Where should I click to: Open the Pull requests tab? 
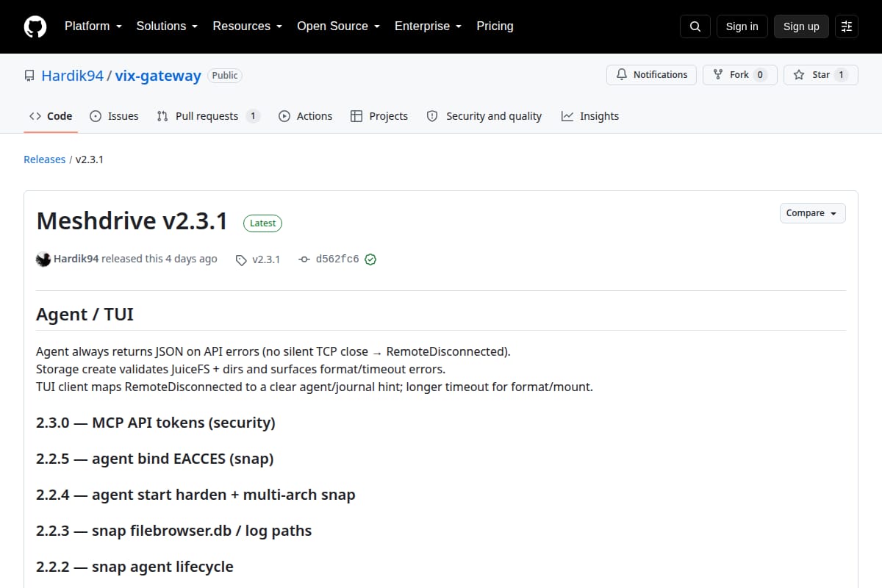click(208, 116)
